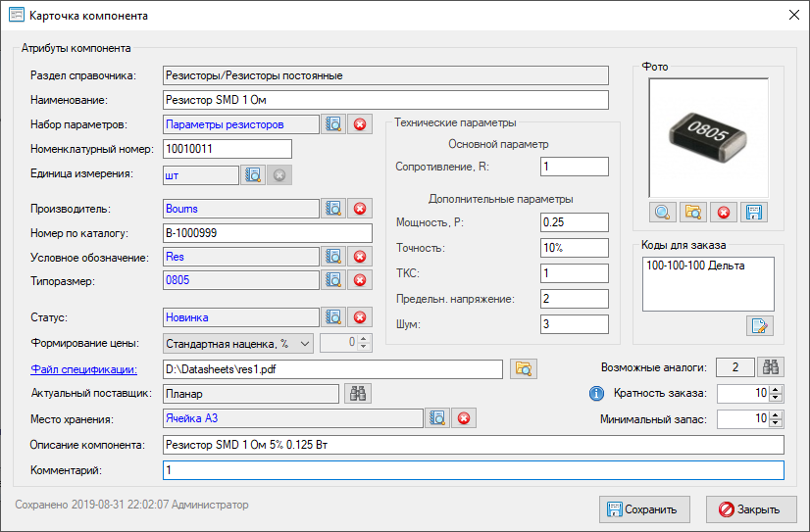Clear the Производитель field with red X

click(359, 209)
